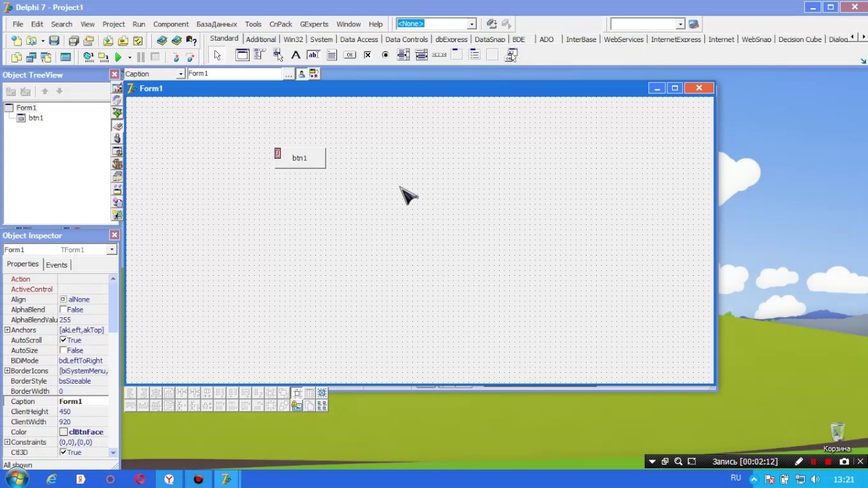Open the CnPack menu
The width and height of the screenshot is (868, 488).
281,24
